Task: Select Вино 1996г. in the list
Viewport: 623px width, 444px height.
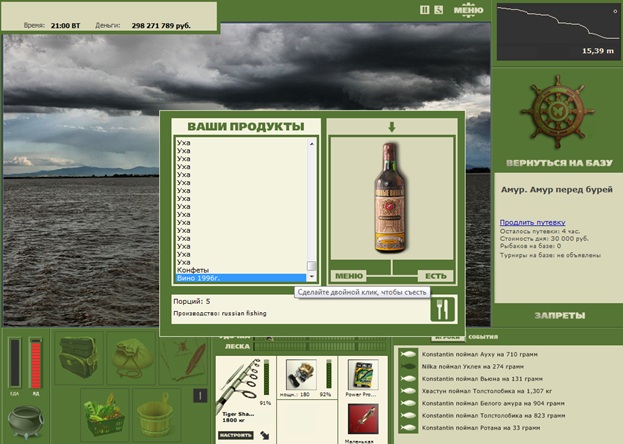Action: [241, 278]
